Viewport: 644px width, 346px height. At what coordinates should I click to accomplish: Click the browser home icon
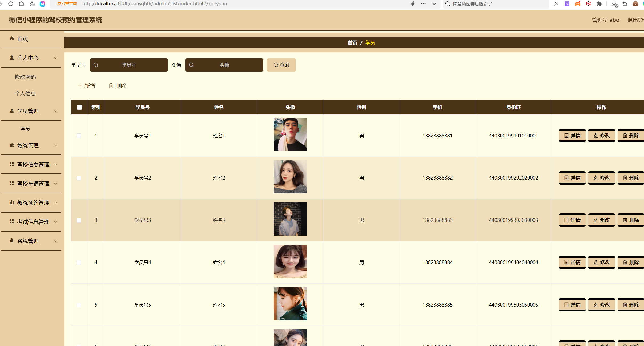(x=21, y=4)
